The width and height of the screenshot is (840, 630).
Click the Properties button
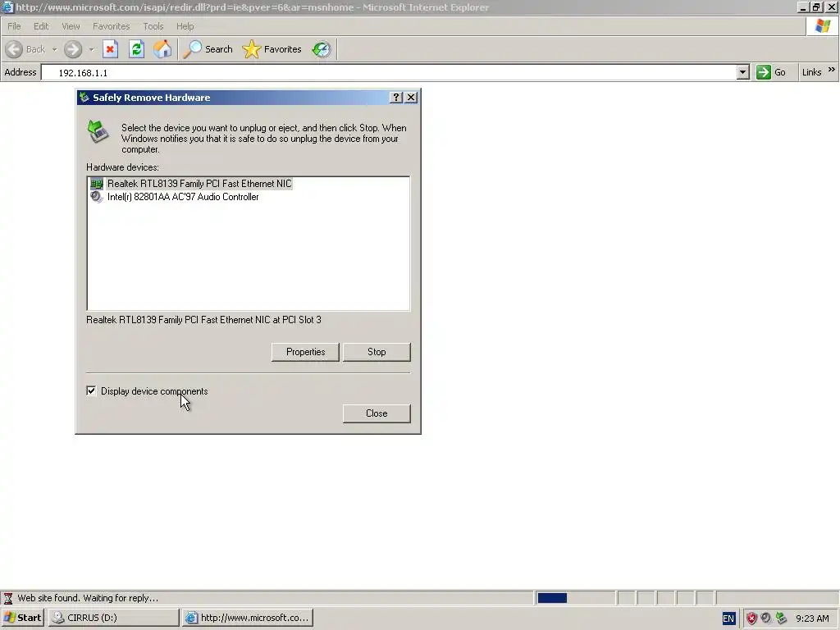[305, 352]
